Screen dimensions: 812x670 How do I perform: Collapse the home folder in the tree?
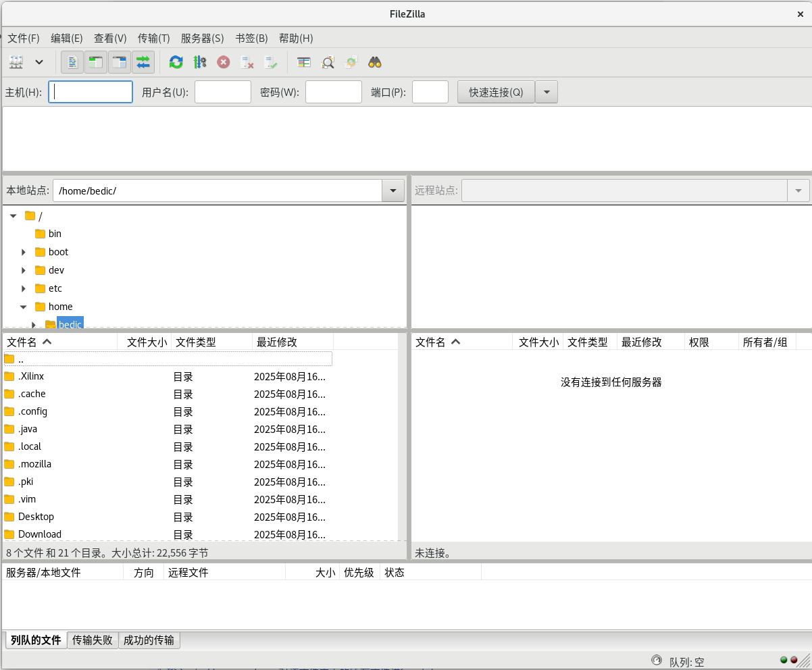pyautogui.click(x=23, y=306)
